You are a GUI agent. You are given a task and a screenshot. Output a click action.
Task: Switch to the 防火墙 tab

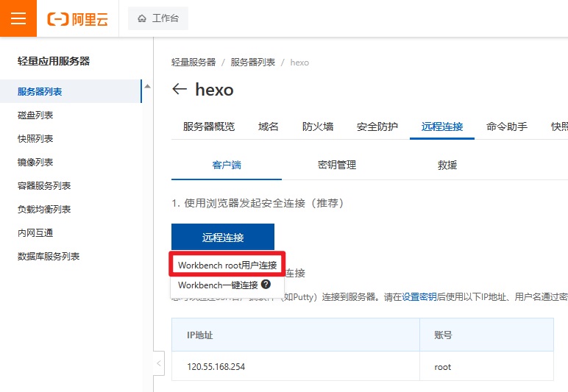[318, 126]
